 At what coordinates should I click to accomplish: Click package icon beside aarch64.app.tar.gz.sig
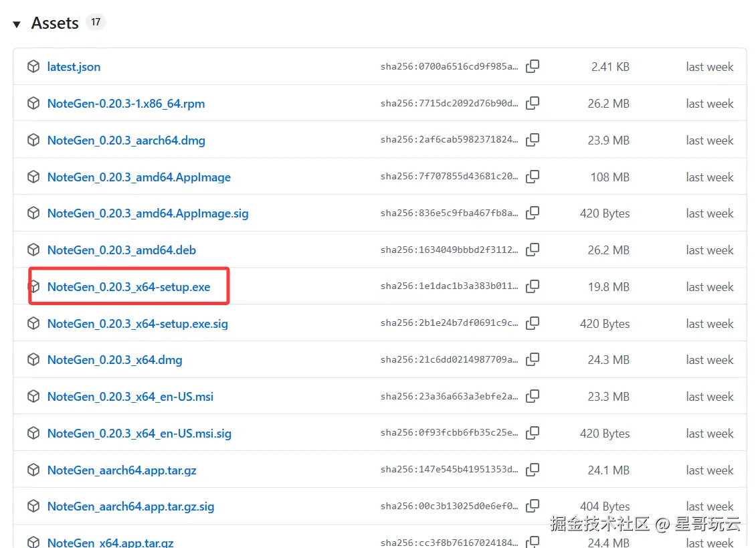[33, 506]
